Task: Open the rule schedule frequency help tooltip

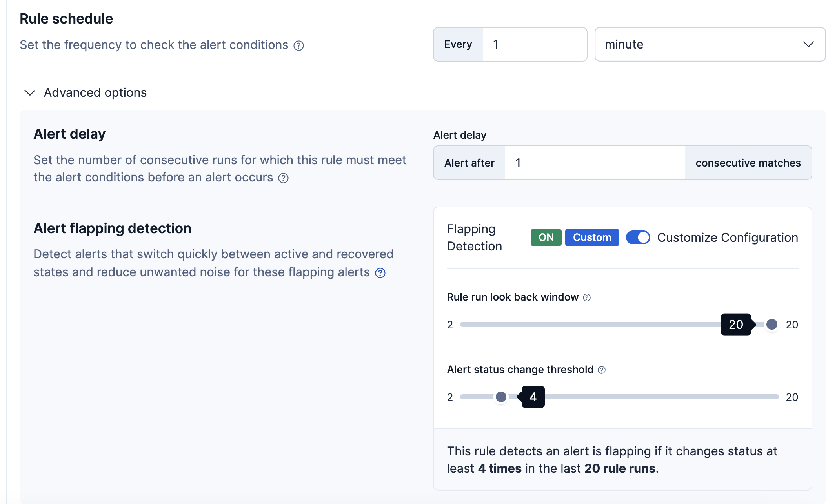Action: point(299,45)
